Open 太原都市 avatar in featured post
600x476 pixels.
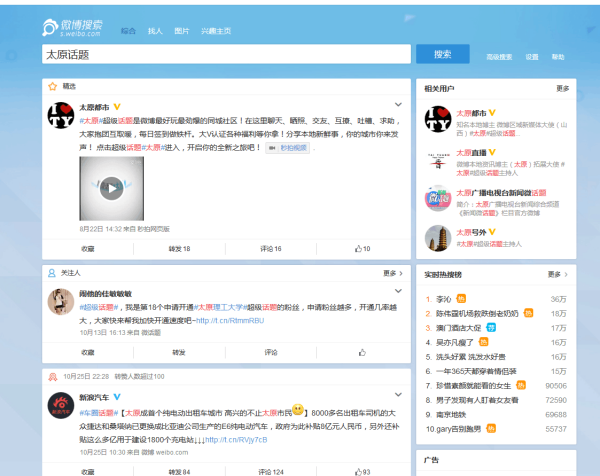point(61,115)
